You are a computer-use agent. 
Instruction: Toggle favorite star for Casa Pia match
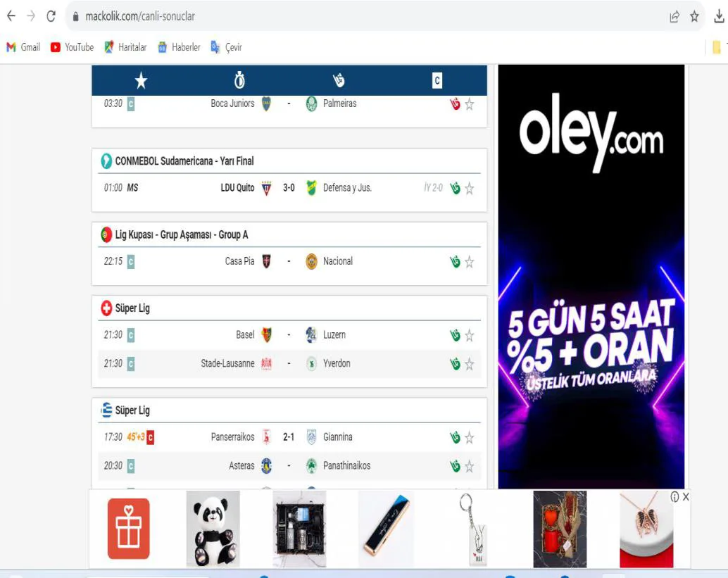470,262
